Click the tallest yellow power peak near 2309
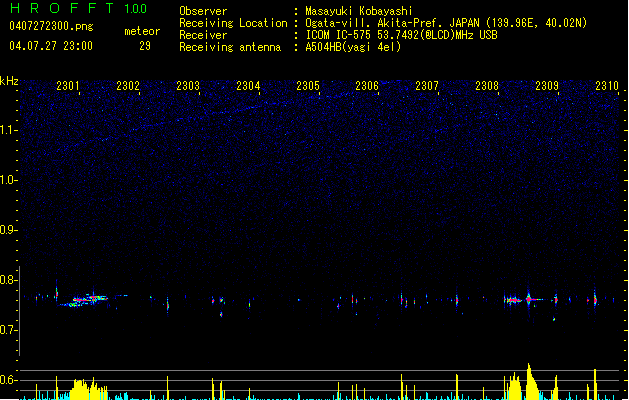629x400 pixels. tap(531, 381)
